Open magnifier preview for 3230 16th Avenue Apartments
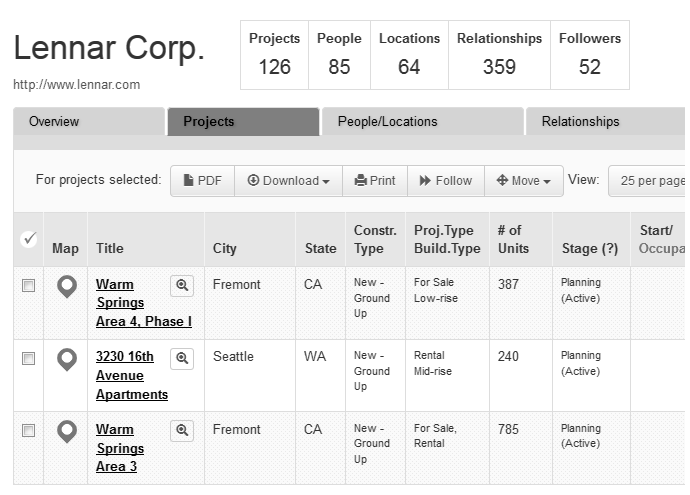690x495 pixels. coord(182,358)
